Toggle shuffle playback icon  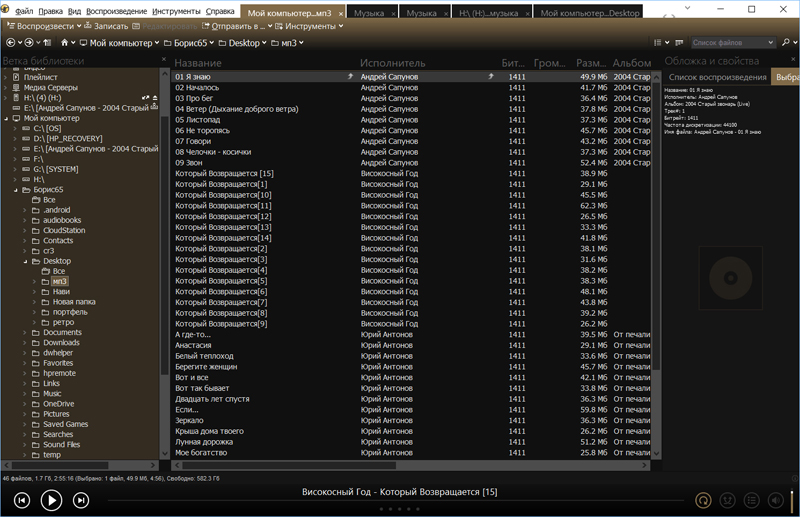(x=727, y=501)
